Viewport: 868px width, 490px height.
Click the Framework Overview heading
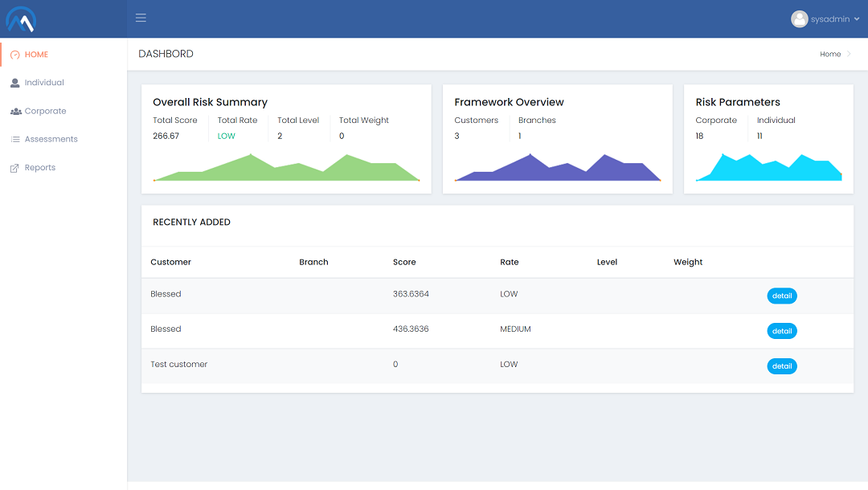click(509, 102)
